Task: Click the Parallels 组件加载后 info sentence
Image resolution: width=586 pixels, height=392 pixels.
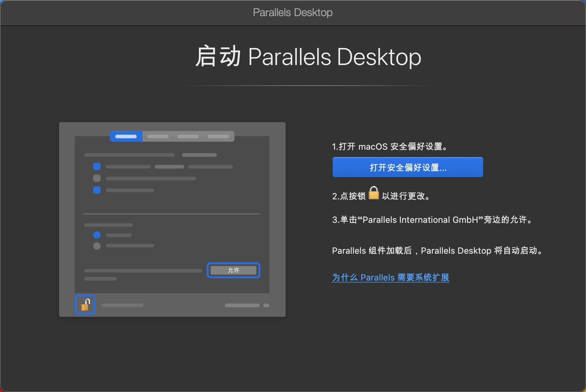Action: pyautogui.click(x=437, y=251)
